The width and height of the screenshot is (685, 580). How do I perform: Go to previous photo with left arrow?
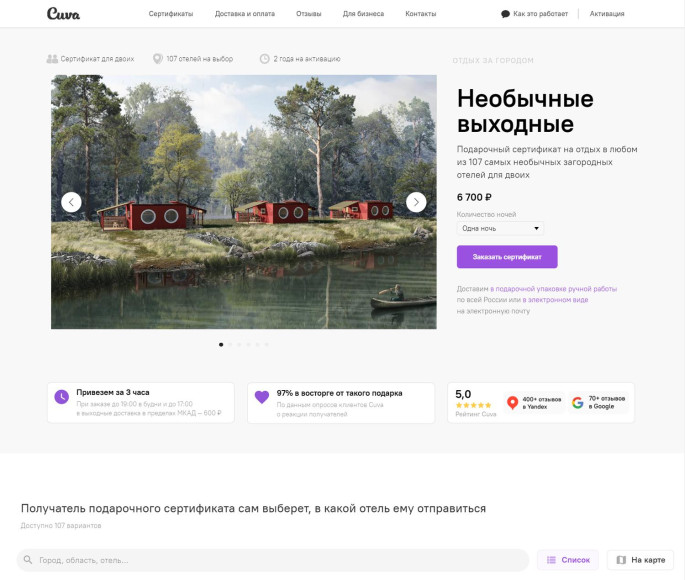pos(71,202)
